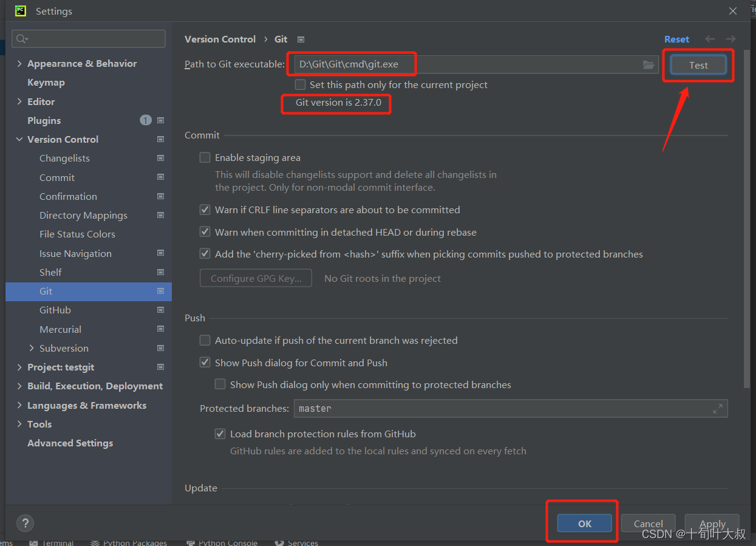Viewport: 756px width, 546px height.
Task: Toggle the Enable staging area checkbox
Action: click(x=205, y=157)
